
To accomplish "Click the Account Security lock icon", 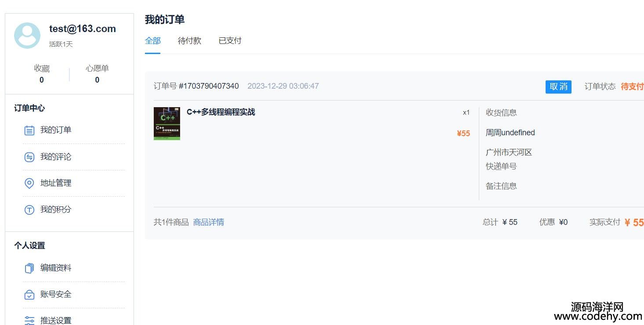I will pyautogui.click(x=29, y=295).
